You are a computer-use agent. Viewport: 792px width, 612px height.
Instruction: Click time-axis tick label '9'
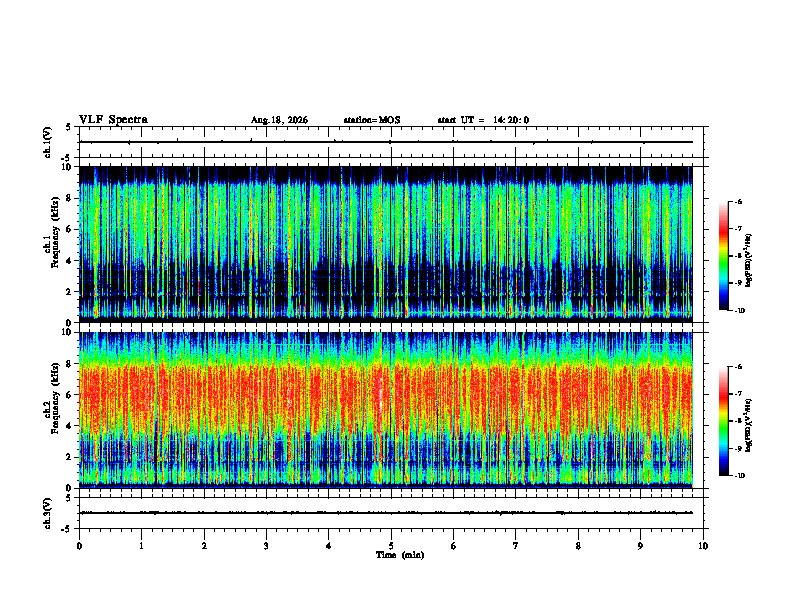click(640, 546)
